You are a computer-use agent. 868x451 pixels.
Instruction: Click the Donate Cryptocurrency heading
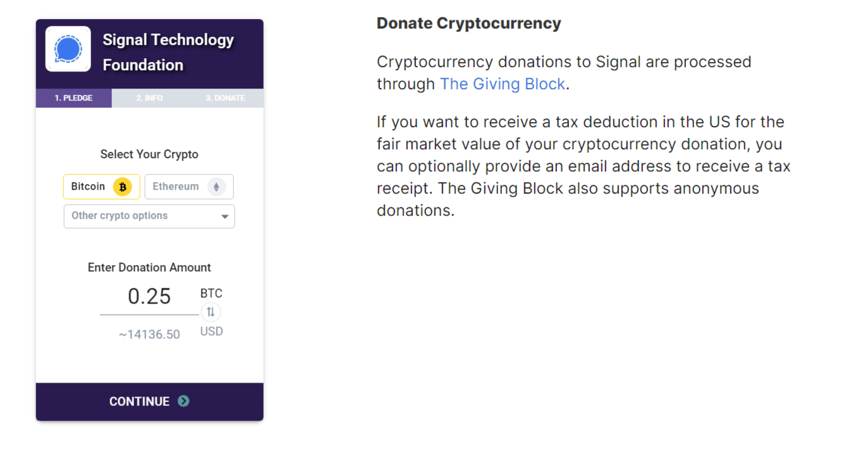click(469, 23)
